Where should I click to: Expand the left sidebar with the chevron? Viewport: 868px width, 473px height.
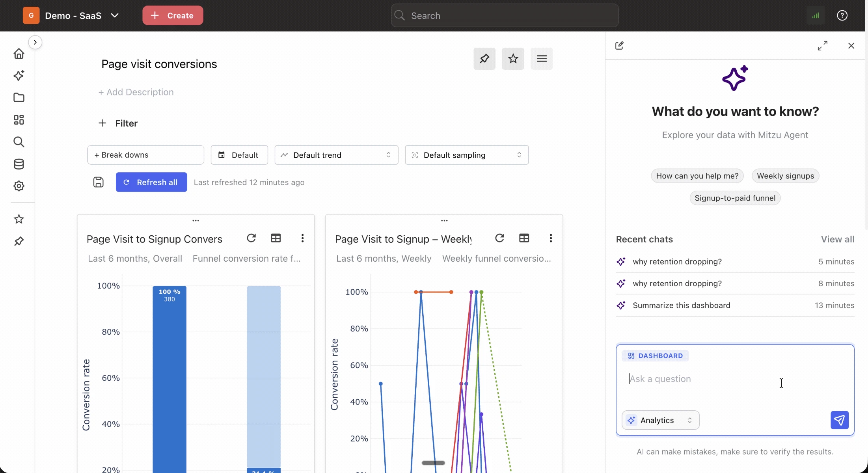pyautogui.click(x=35, y=42)
